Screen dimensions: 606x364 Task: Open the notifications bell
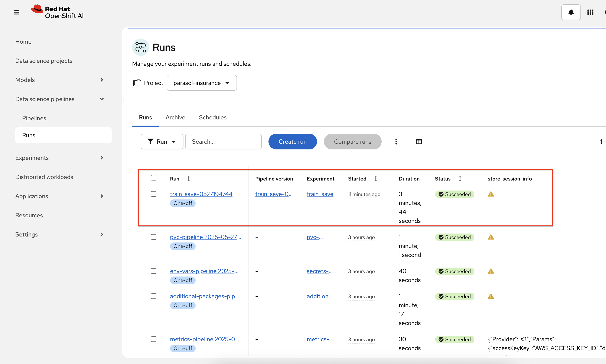click(x=571, y=12)
